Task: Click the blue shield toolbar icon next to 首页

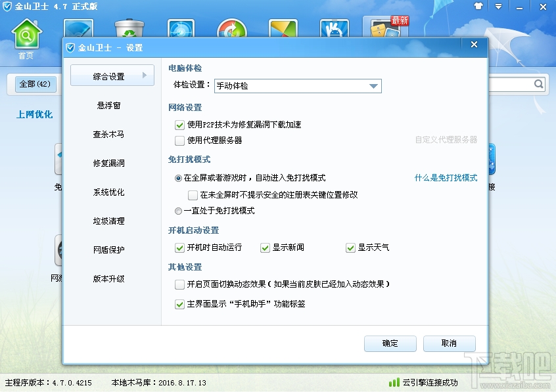Action: [x=78, y=28]
